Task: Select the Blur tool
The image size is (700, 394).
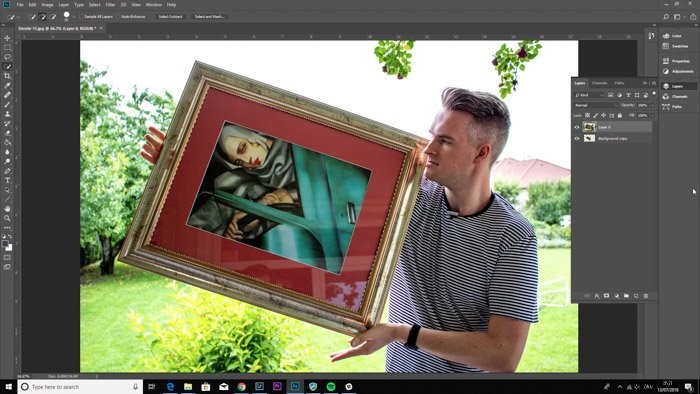Action: [7, 152]
